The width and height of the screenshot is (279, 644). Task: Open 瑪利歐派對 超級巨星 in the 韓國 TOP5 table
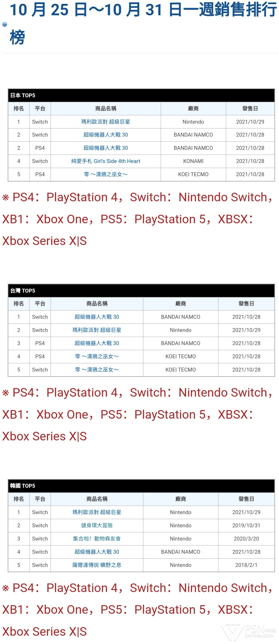click(x=97, y=512)
